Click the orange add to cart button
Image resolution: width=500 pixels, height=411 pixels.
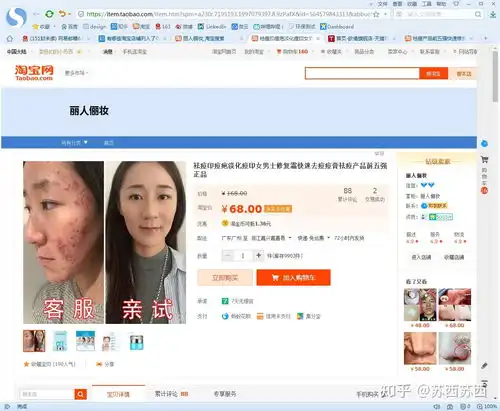(293, 277)
